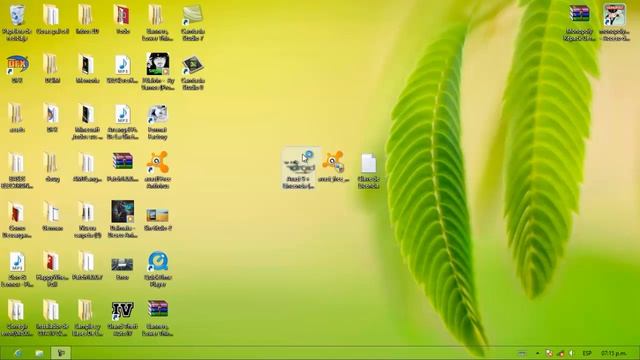Open the Format Factory shortcut
The height and width of the screenshot is (360, 640).
158,122
